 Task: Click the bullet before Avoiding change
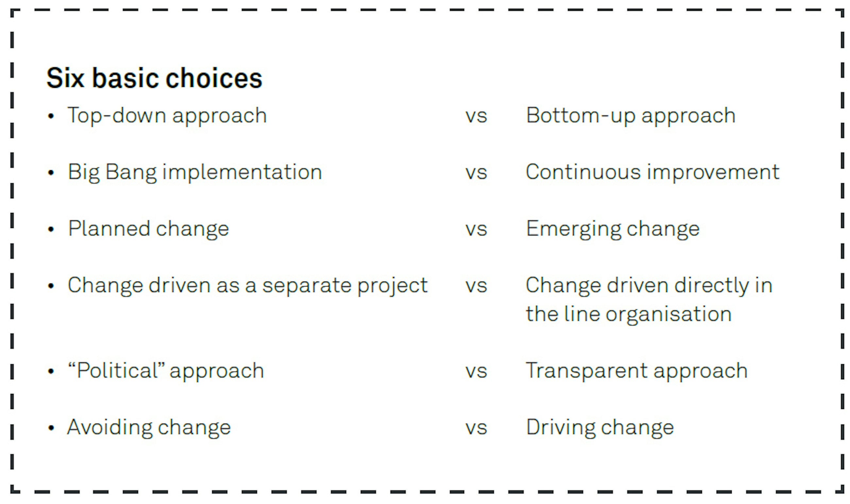click(51, 428)
